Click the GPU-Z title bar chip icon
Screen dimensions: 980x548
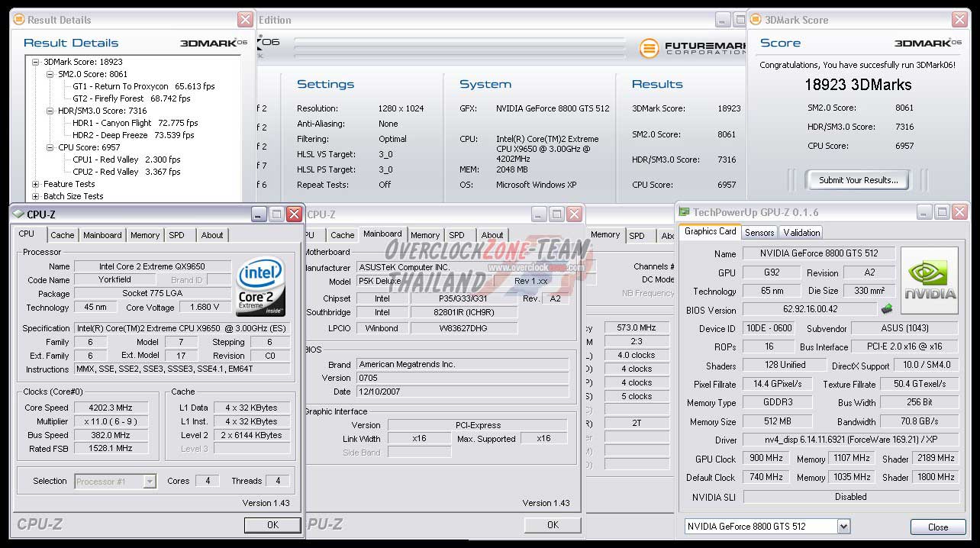coord(685,212)
